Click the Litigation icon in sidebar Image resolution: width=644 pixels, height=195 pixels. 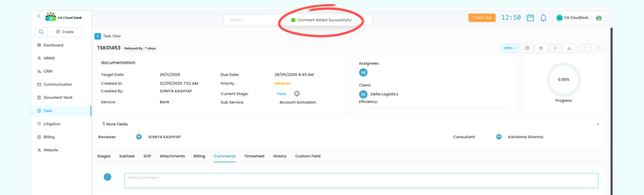click(x=39, y=124)
